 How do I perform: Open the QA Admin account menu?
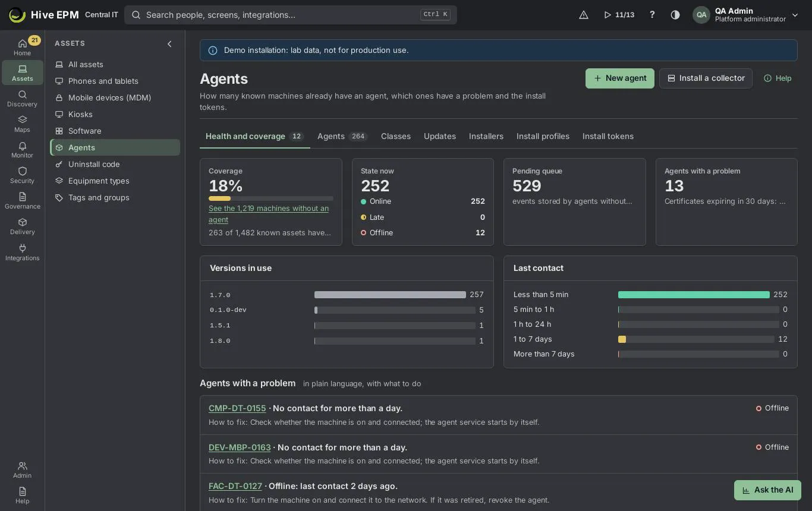pos(746,15)
